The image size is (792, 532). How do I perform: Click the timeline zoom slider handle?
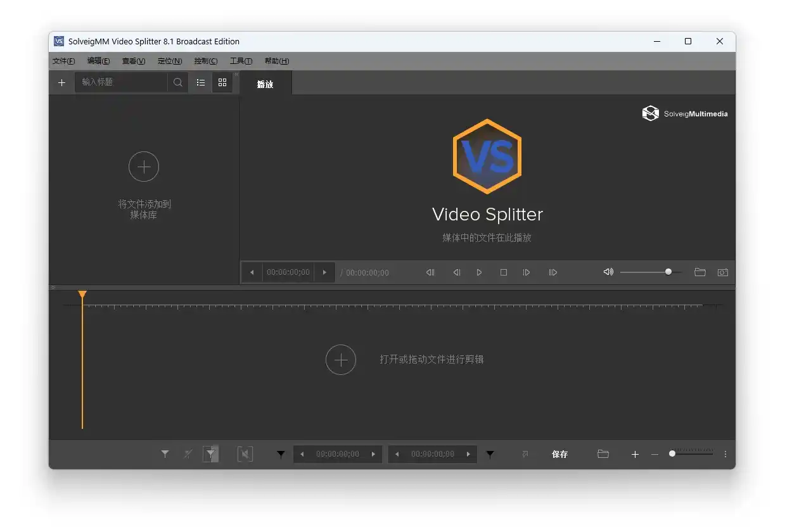point(672,453)
